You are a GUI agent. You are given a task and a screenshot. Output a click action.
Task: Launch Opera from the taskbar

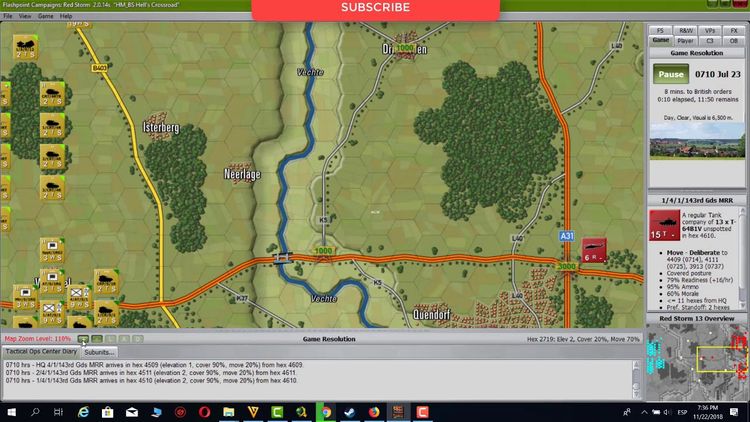pos(204,412)
